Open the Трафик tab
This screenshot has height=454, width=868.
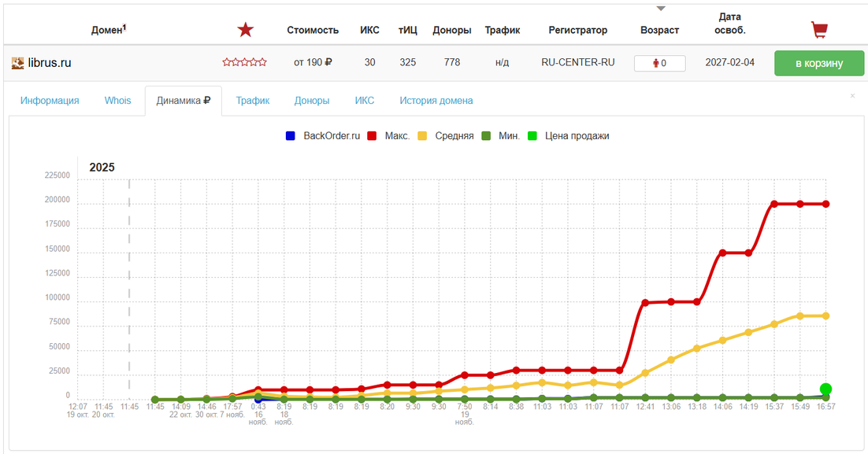252,101
